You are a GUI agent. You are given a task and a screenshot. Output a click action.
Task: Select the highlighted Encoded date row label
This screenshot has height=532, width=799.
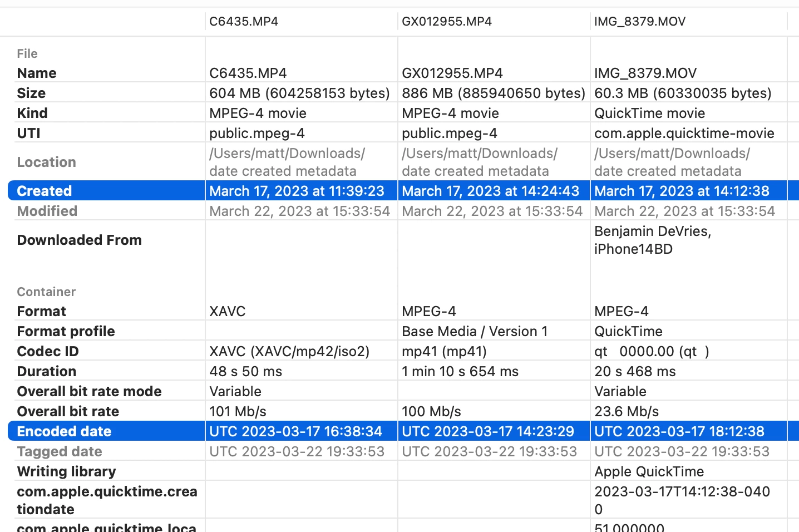(x=64, y=431)
